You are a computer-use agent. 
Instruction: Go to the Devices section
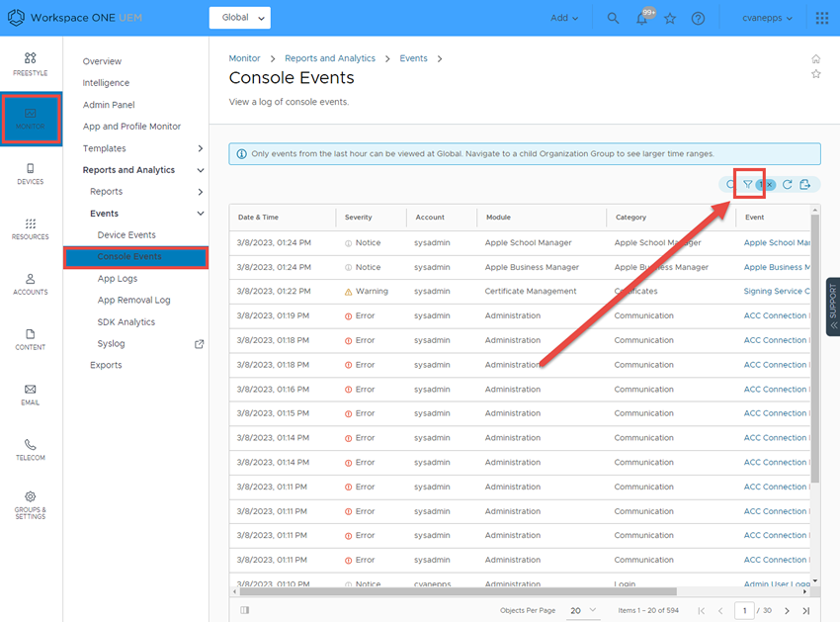(x=30, y=174)
